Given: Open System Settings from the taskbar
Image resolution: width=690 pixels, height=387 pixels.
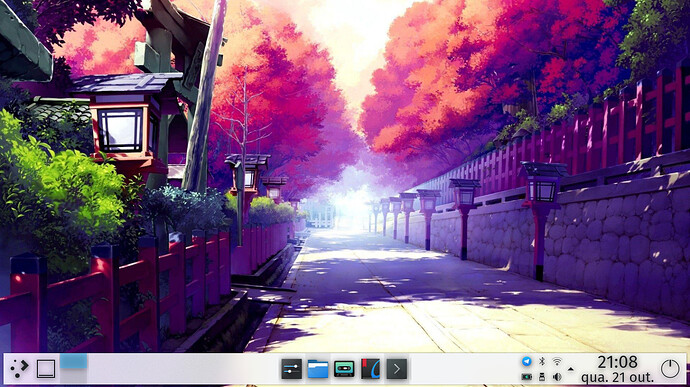Looking at the screenshot, I should pos(291,369).
